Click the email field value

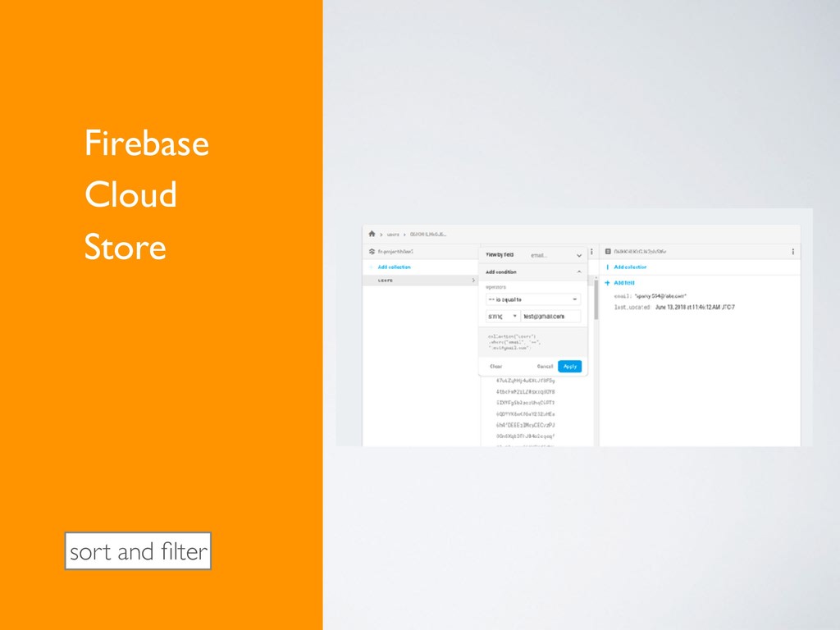660,295
